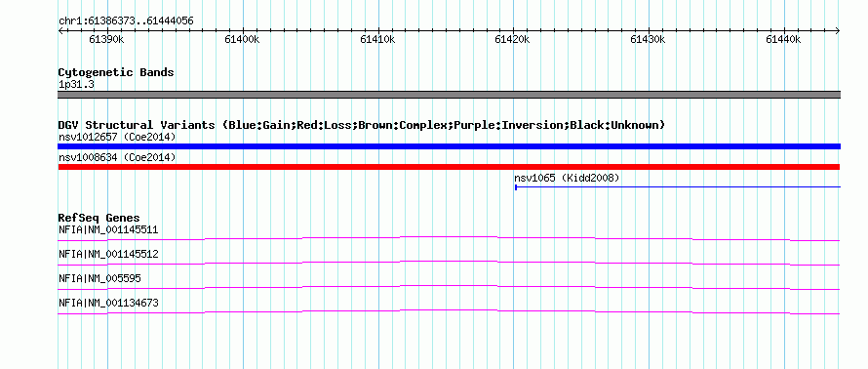Screen dimensions: 868x369
Task: Click the blue nsv1012657 gain bar
Action: tap(449, 146)
